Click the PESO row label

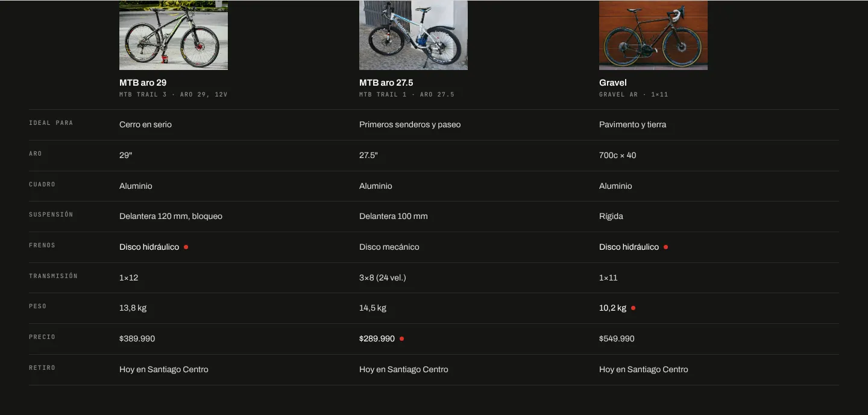(x=38, y=306)
